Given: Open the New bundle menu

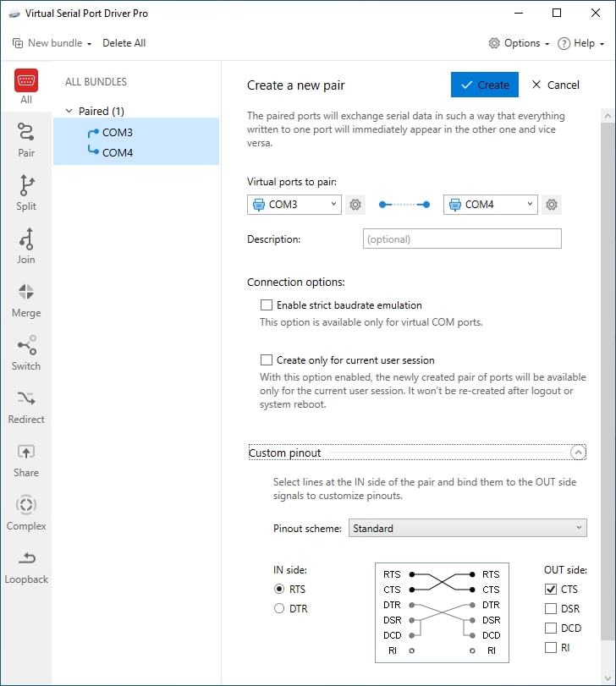Looking at the screenshot, I should click(52, 43).
